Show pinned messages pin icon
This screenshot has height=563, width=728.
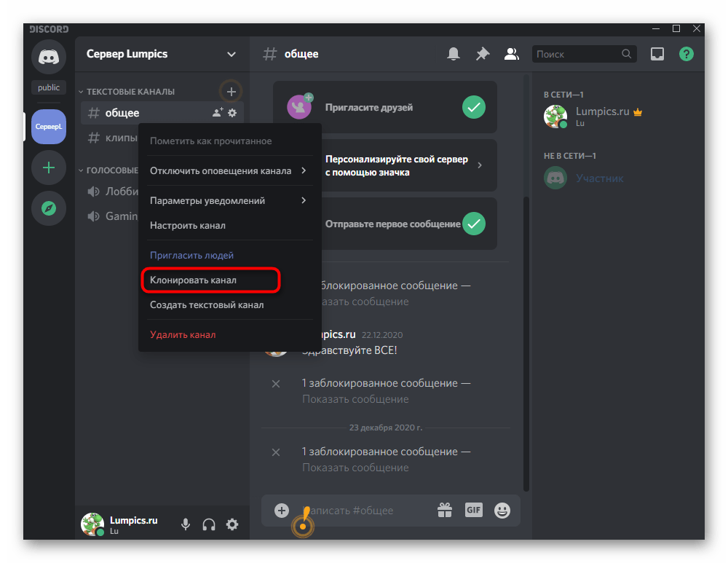[x=483, y=55]
